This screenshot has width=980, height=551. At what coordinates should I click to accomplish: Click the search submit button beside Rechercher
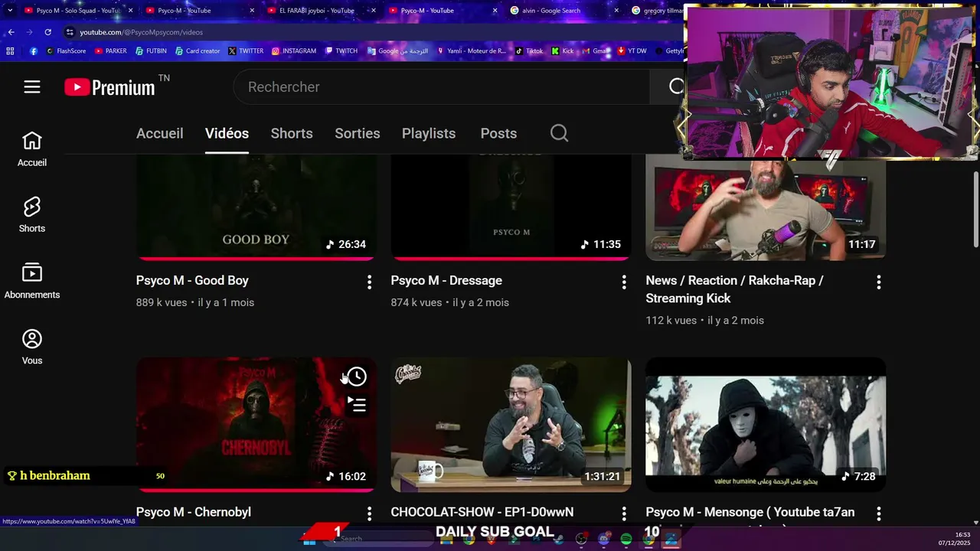tap(676, 87)
